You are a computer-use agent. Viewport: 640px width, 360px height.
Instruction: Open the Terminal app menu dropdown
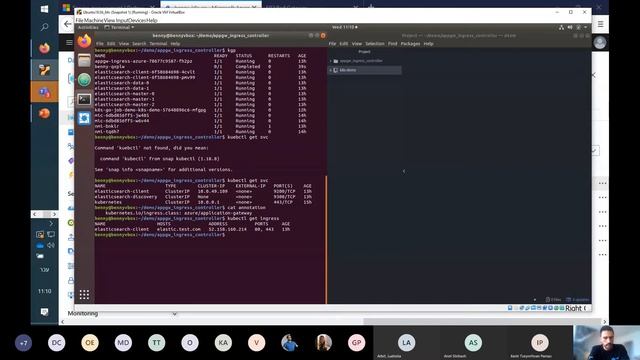point(119,27)
